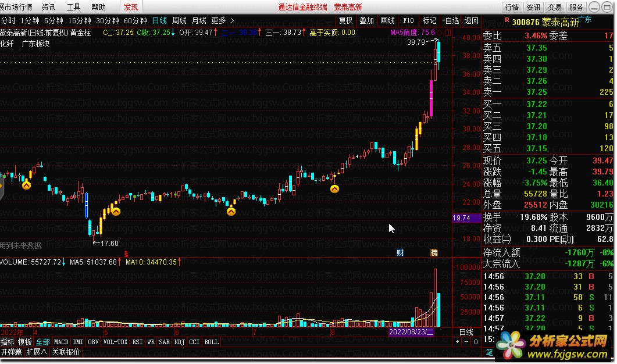Click the 卖一 37.25 order row
The height and width of the screenshot is (364, 617).
point(548,92)
